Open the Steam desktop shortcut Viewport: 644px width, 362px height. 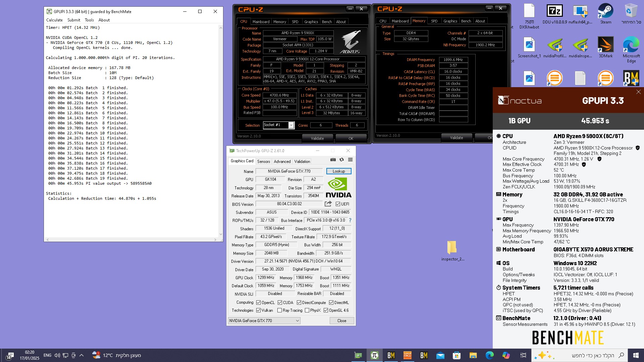tap(605, 14)
